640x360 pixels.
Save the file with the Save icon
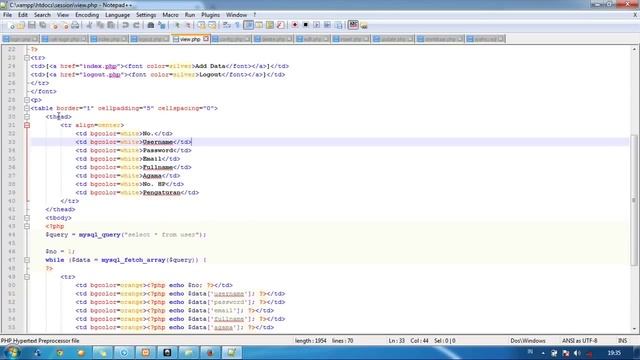coord(32,25)
